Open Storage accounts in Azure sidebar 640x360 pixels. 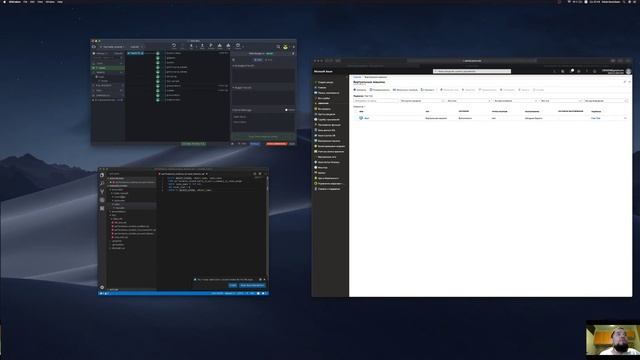click(330, 151)
